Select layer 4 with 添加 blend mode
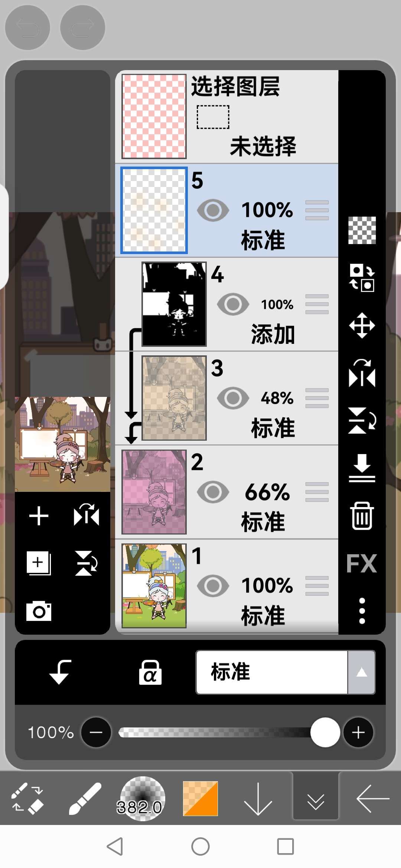The height and width of the screenshot is (868, 401). 226,304
